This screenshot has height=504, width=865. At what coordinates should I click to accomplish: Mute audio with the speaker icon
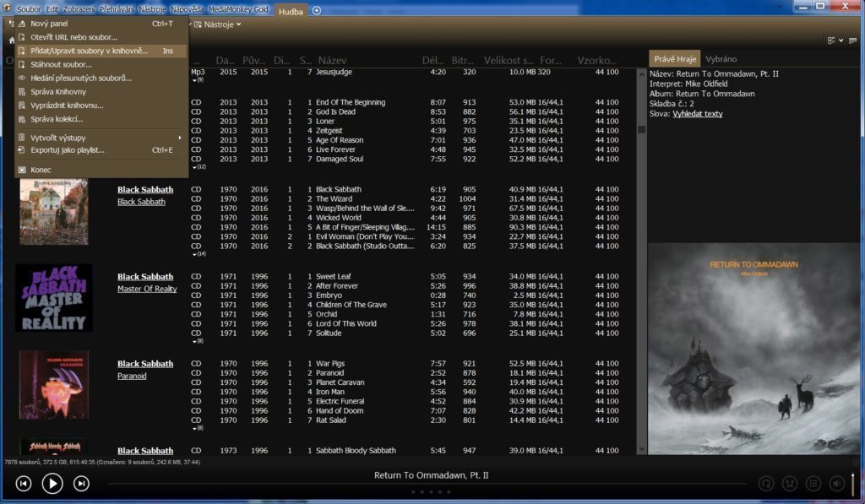point(837,484)
